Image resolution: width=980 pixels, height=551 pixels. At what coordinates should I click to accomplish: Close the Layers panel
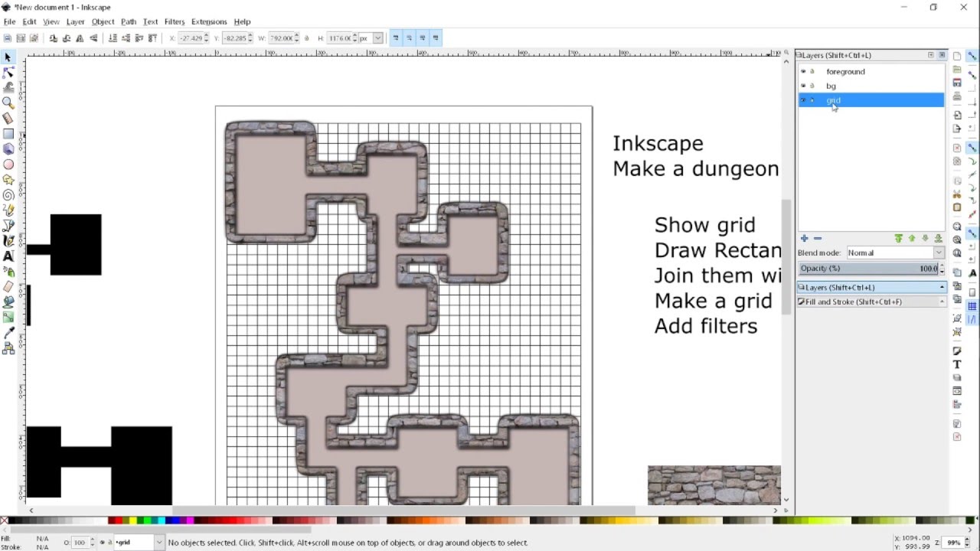click(942, 55)
